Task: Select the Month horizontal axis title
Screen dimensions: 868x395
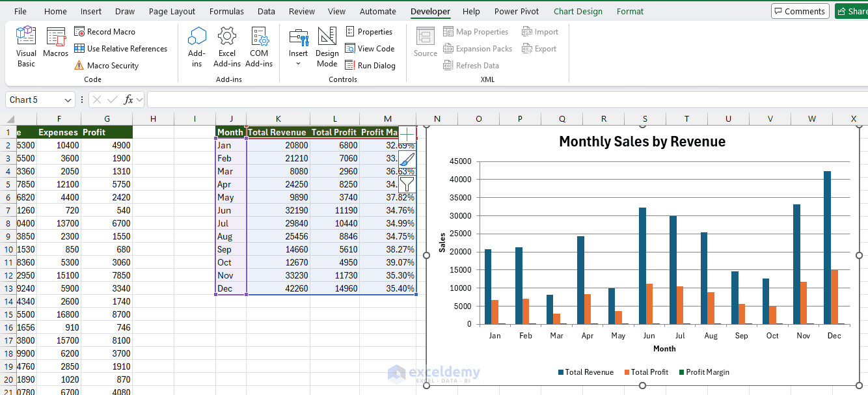Action: 664,349
